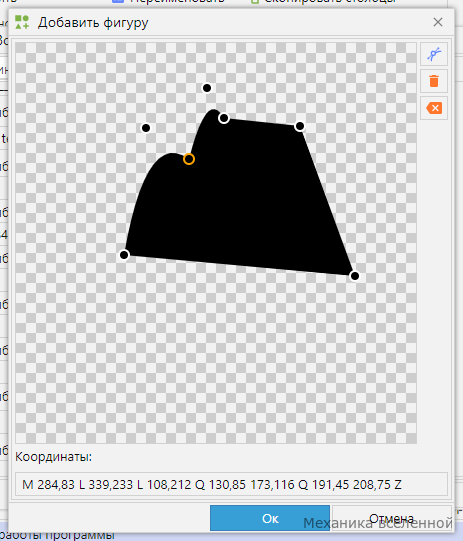The width and height of the screenshot is (463, 541).
Task: Click the orange backspace clear icon
Action: pos(434,108)
